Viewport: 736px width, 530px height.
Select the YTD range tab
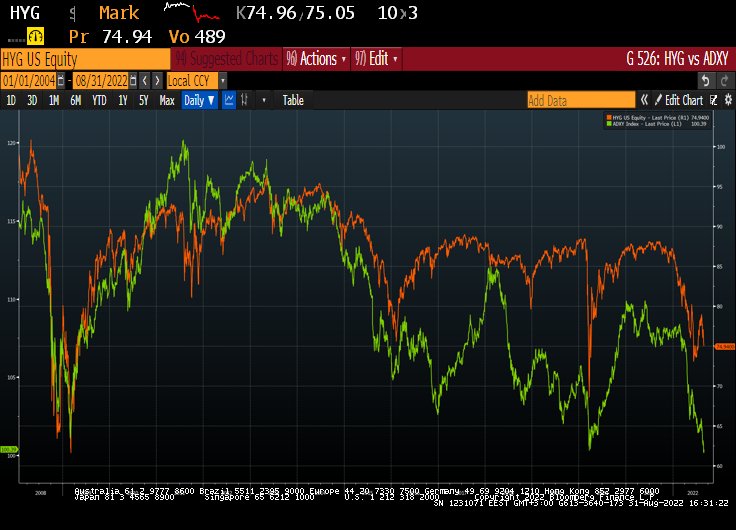coord(99,100)
